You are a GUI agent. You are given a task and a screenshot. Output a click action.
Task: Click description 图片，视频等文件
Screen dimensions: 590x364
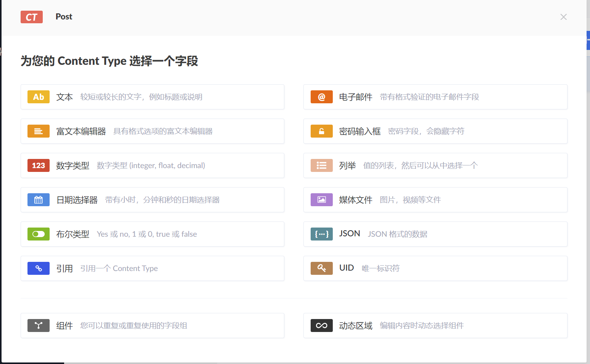click(410, 200)
